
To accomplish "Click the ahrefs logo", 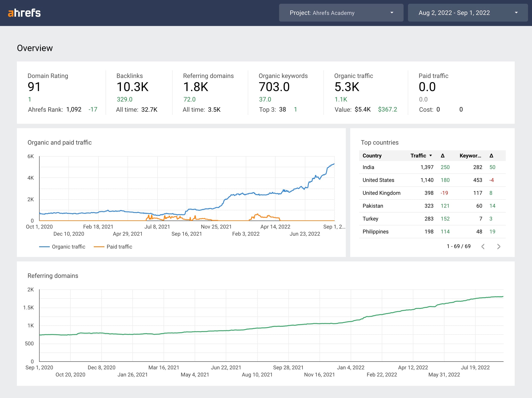I will tap(24, 13).
